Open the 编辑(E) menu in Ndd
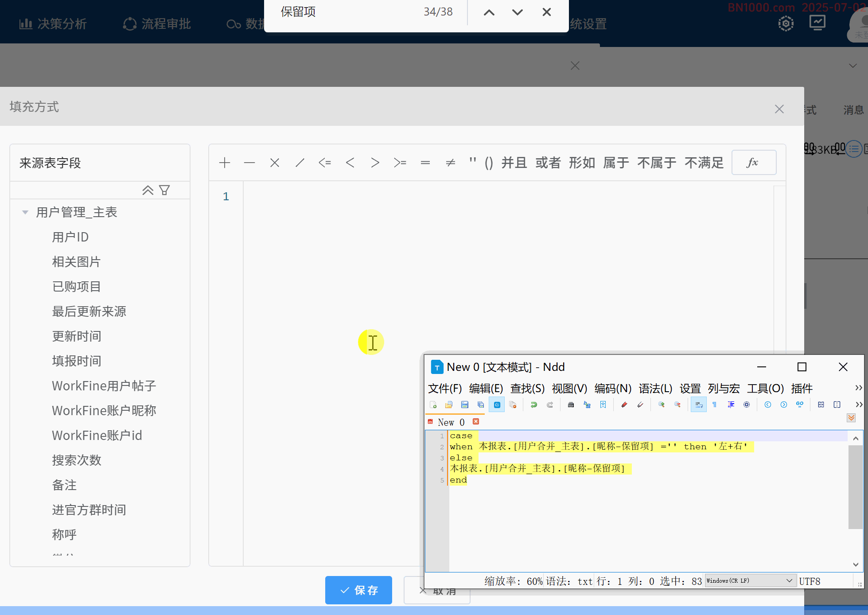This screenshot has height=615, width=868. click(486, 389)
